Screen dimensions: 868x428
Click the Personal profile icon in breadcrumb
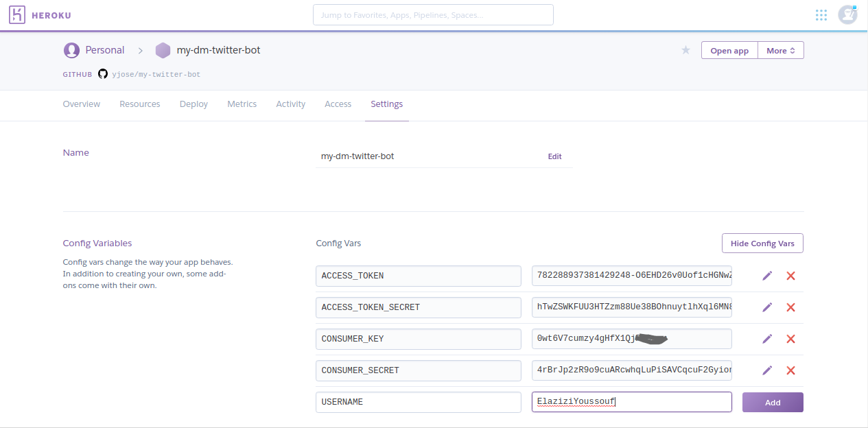tap(71, 49)
